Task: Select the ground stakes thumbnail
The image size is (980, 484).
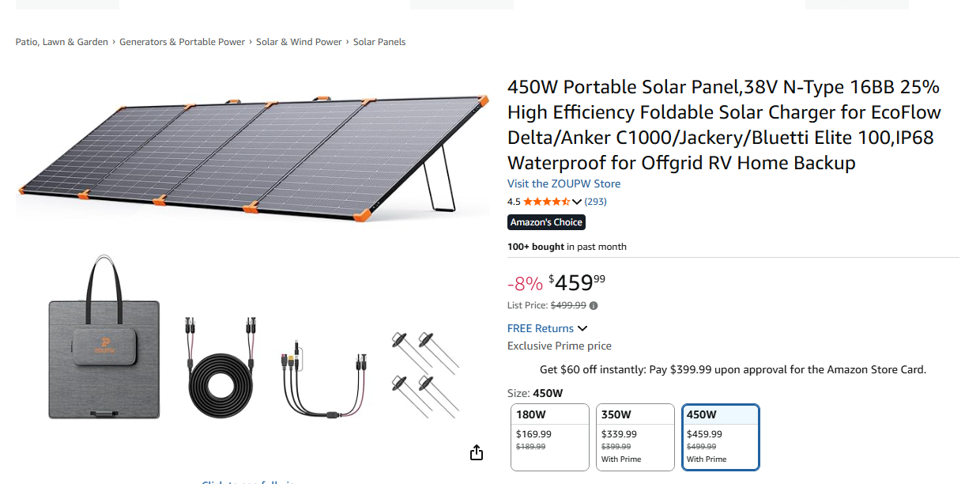Action: [x=424, y=373]
